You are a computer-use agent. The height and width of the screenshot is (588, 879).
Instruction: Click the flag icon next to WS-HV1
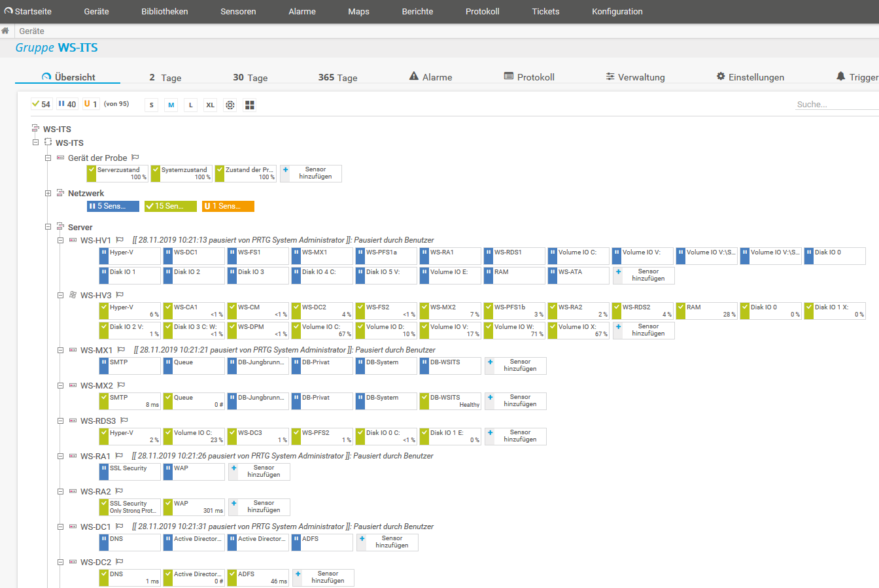point(120,240)
